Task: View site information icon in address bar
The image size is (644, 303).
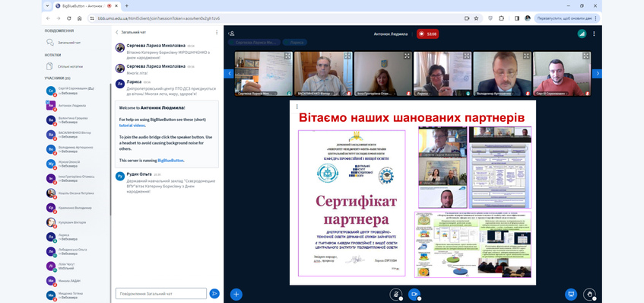Action: 92,18
